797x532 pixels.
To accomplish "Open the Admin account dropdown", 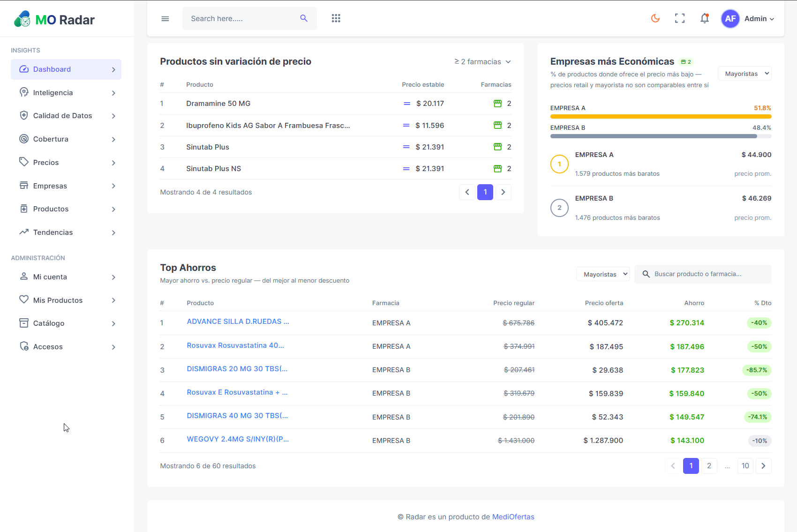I will click(759, 19).
